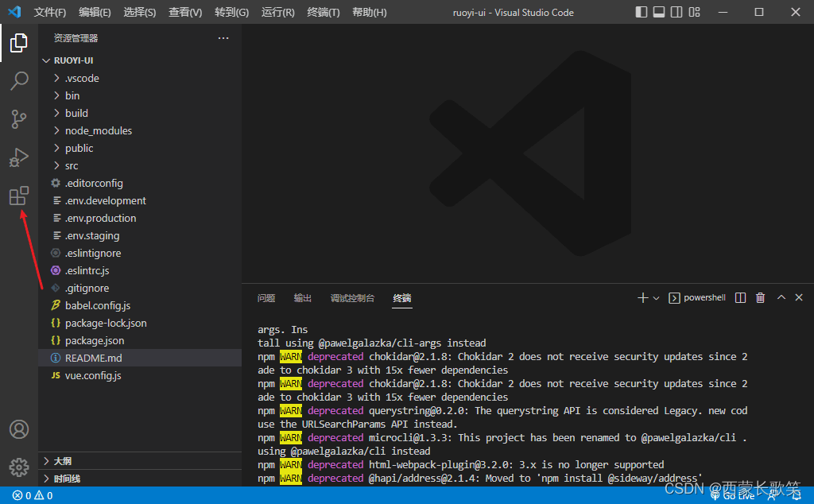Click Go Live in status bar

pyautogui.click(x=733, y=496)
